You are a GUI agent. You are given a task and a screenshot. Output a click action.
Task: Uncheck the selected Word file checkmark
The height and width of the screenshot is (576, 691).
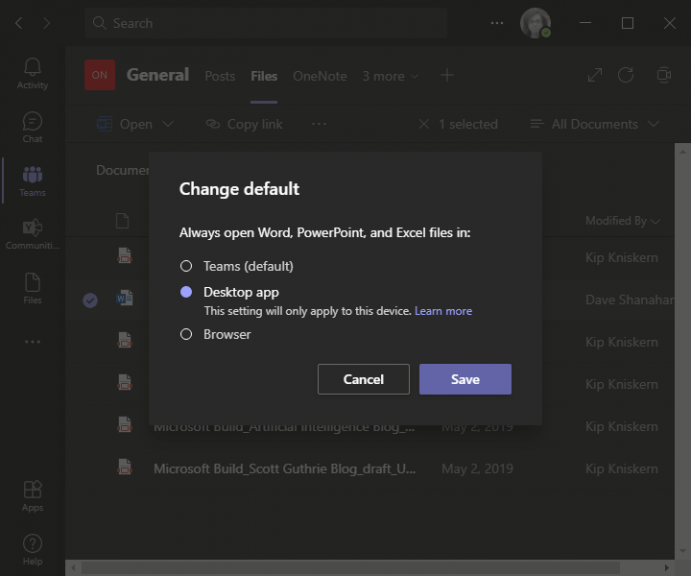pyautogui.click(x=90, y=300)
